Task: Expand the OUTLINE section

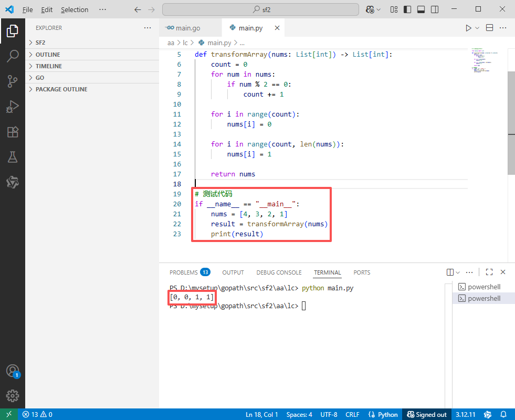Action: tap(92, 55)
